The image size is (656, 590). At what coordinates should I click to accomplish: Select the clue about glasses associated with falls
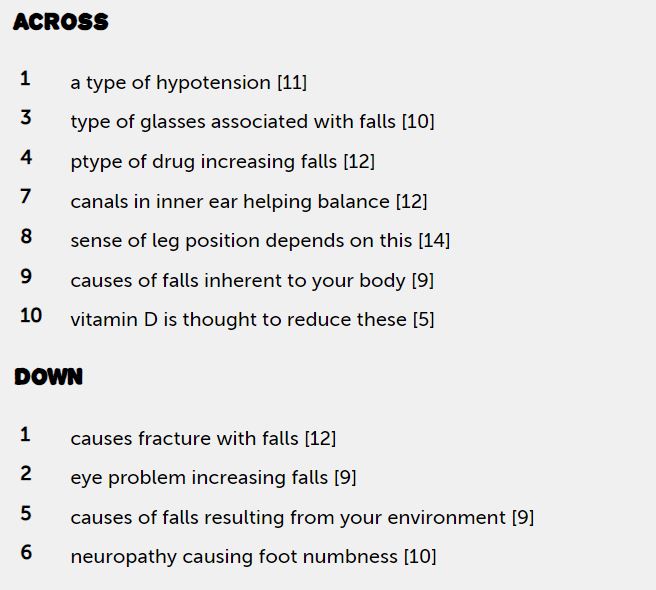pyautogui.click(x=252, y=122)
